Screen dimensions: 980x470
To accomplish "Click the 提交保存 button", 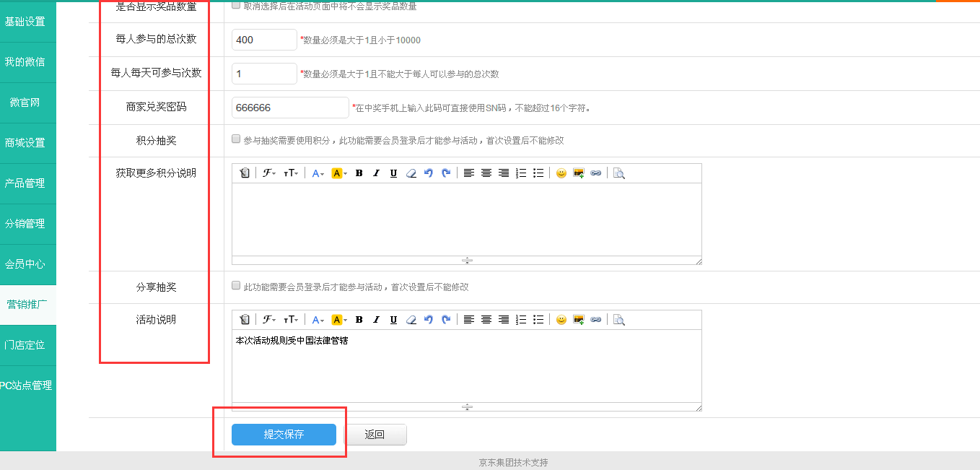I will pos(284,435).
